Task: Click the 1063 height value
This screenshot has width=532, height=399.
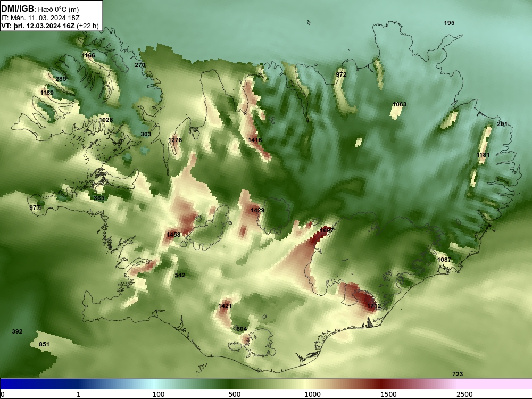Action: pyautogui.click(x=400, y=104)
